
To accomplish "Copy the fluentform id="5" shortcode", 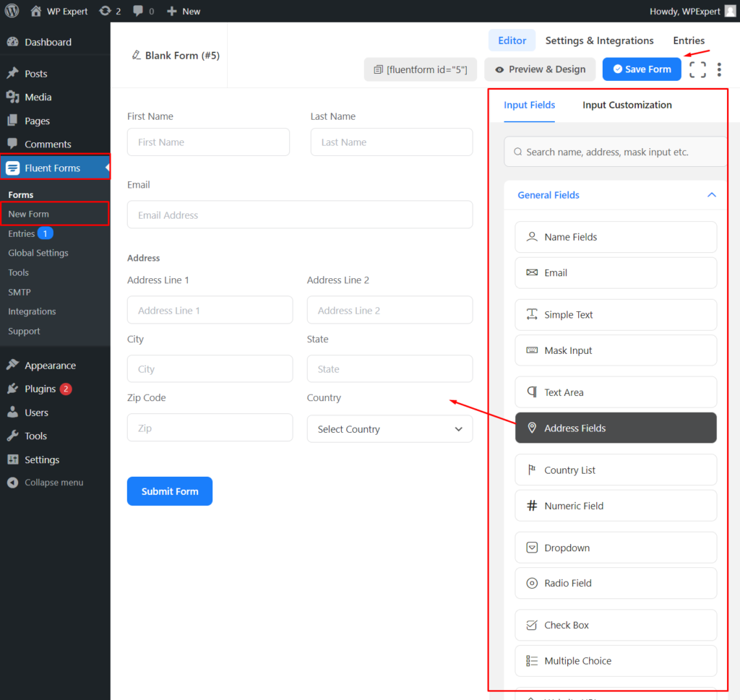I will point(420,69).
